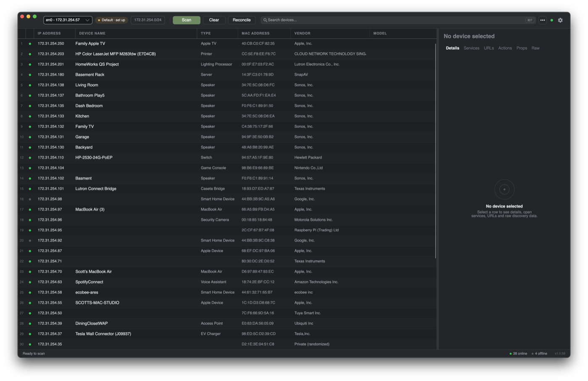Click the grey offline dot for 172.31.254.98
Image resolution: width=588 pixels, height=381 pixels.
tap(30, 199)
